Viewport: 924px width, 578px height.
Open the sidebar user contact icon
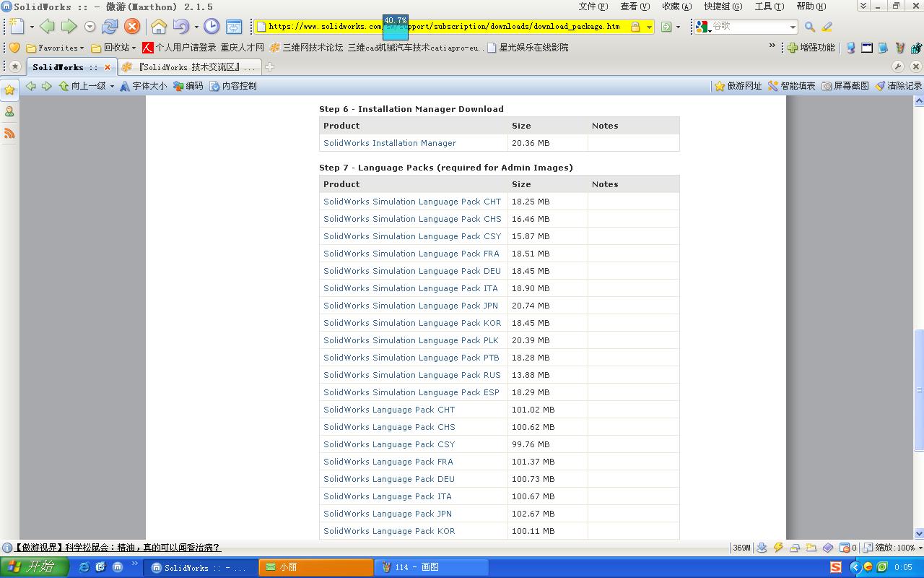[x=9, y=112]
